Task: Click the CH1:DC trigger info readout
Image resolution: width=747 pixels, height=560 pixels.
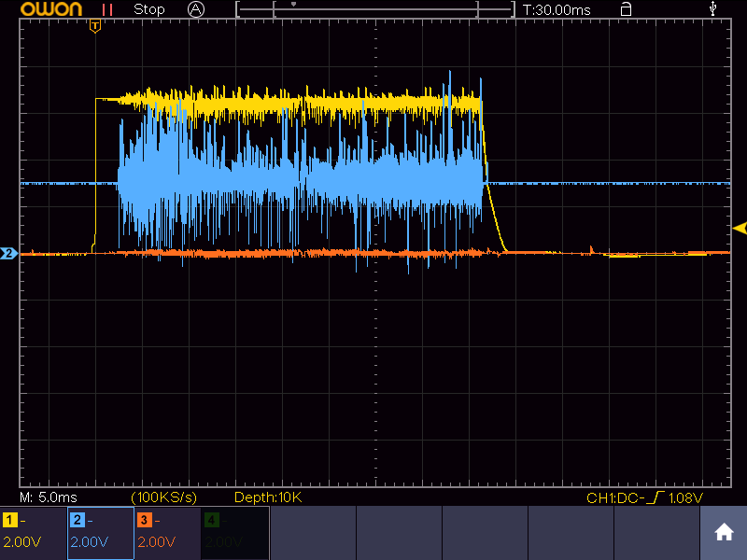Action: tap(615, 498)
